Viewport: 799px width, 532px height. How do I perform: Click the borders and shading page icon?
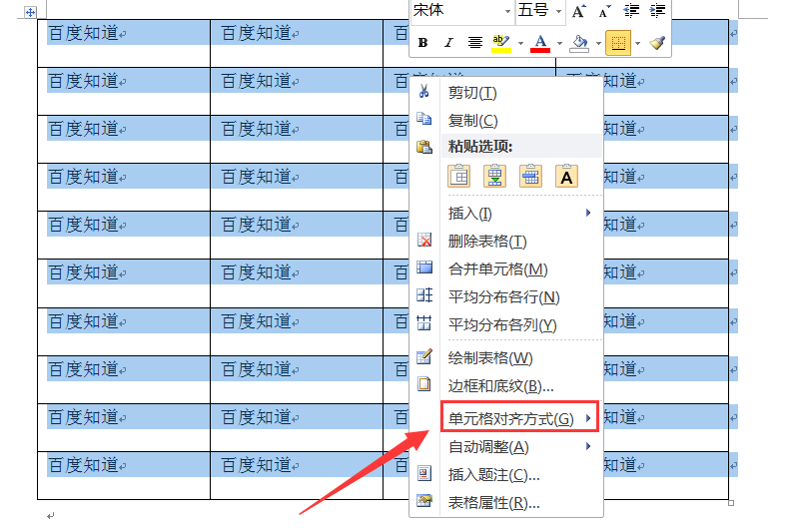[423, 384]
